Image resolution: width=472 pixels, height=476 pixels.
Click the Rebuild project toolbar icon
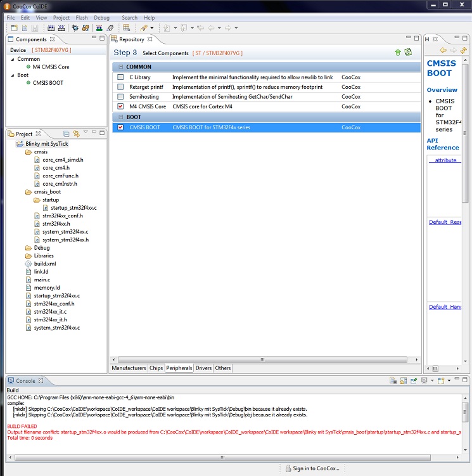tap(61, 28)
